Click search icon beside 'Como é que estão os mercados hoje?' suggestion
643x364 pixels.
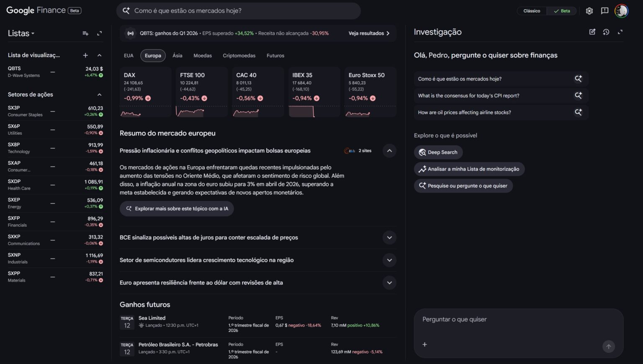click(579, 79)
